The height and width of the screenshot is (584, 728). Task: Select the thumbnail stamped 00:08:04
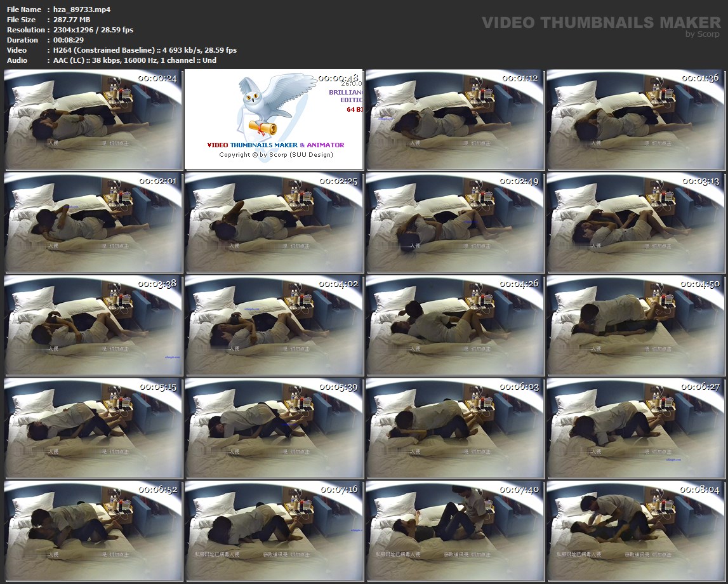636,531
